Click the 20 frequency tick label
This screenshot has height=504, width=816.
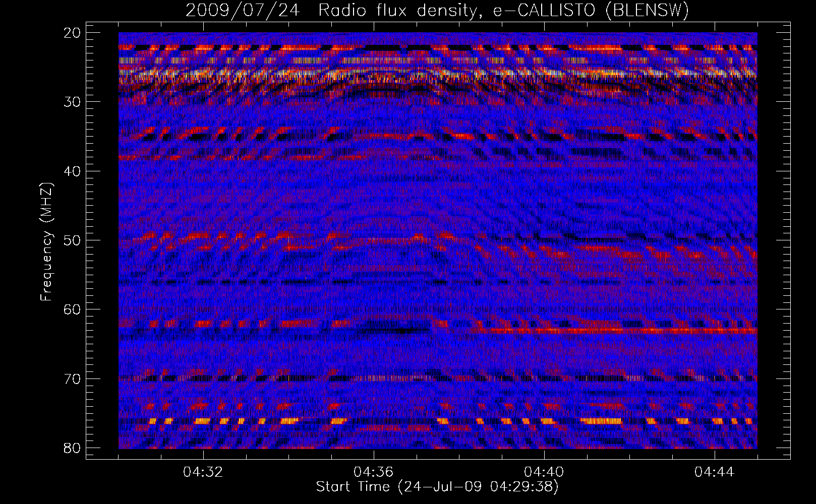(73, 33)
